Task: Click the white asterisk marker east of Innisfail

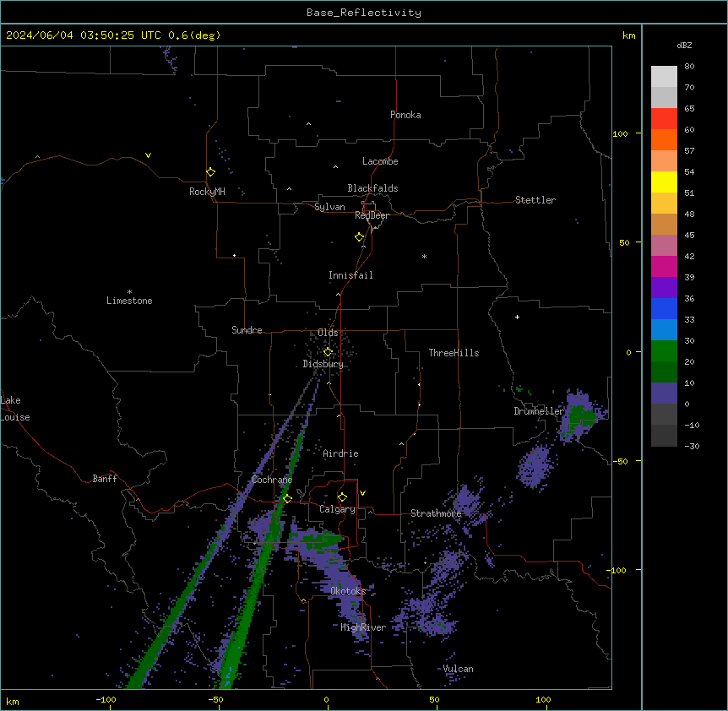Action: click(424, 256)
